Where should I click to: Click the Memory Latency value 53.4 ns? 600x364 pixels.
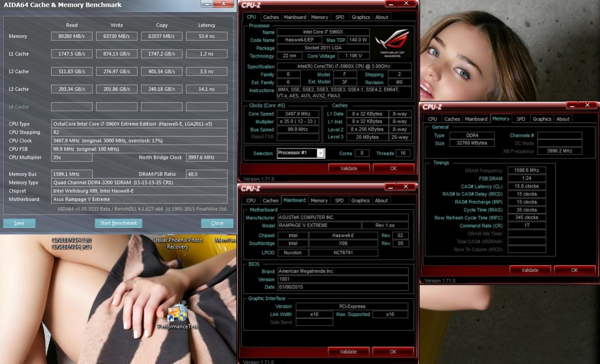(x=207, y=36)
